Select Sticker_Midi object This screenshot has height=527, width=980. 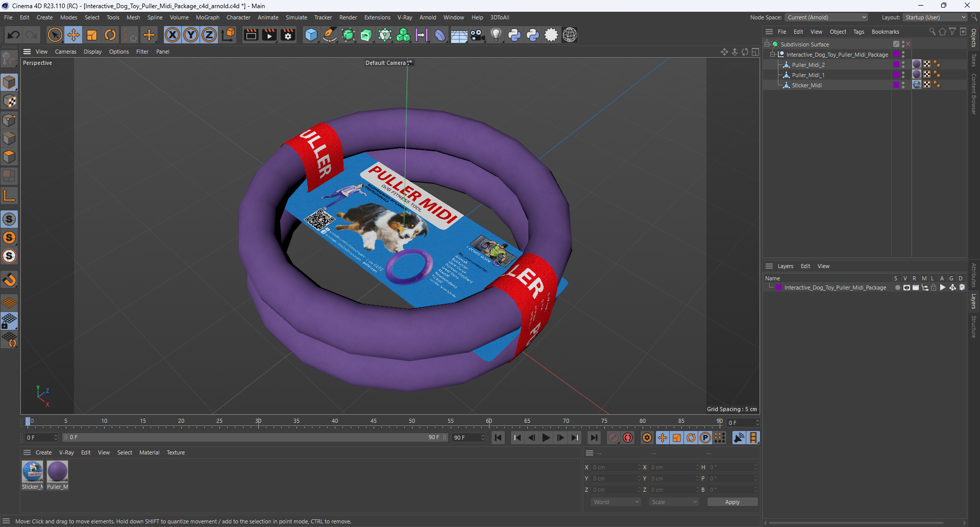tap(806, 85)
